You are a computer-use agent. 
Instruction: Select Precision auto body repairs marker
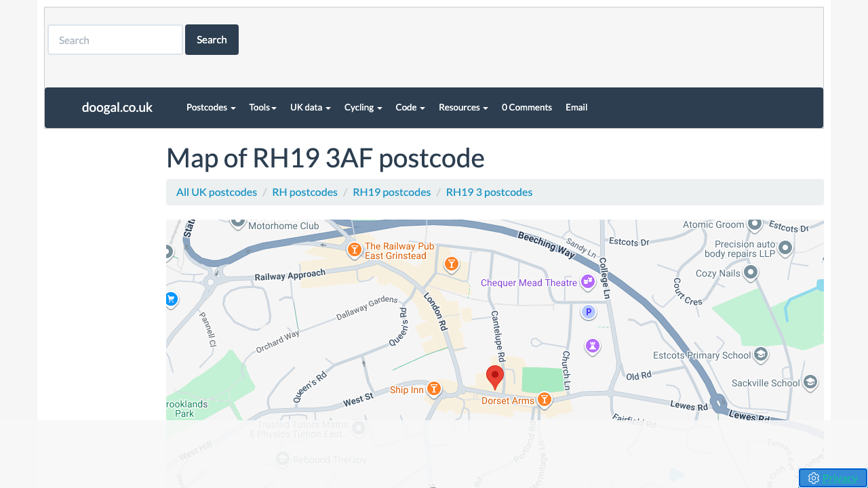click(x=785, y=247)
